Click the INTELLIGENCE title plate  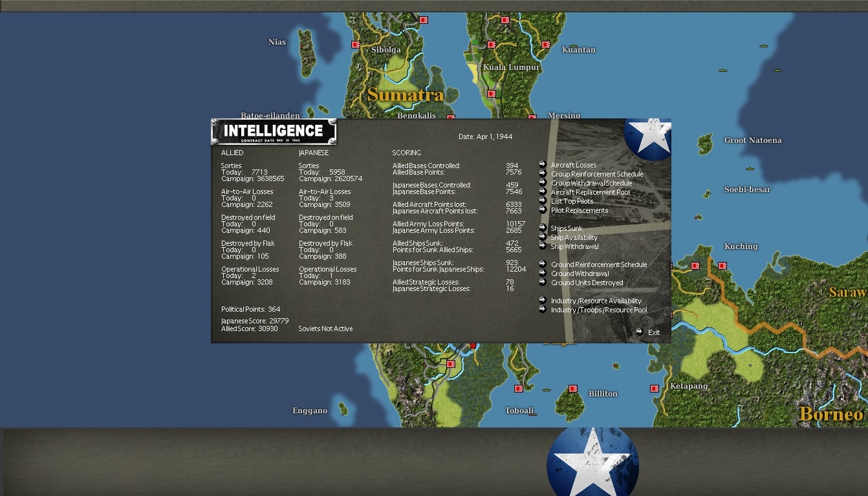coord(274,131)
